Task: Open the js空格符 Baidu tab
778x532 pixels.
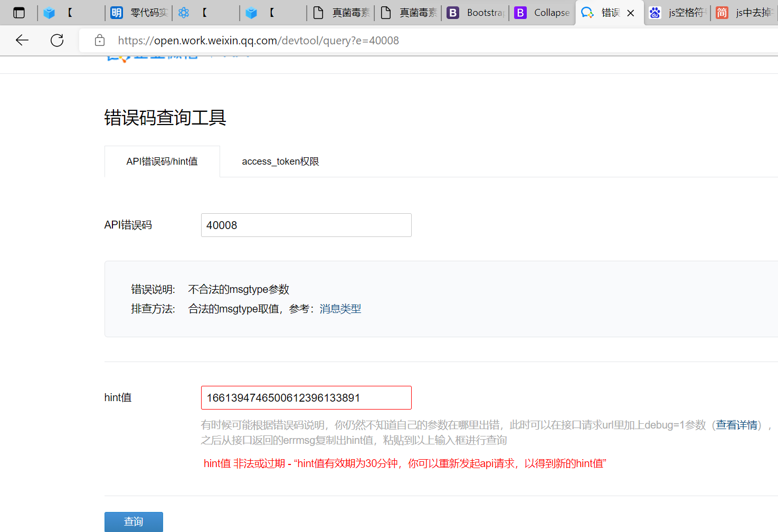Action: [677, 13]
